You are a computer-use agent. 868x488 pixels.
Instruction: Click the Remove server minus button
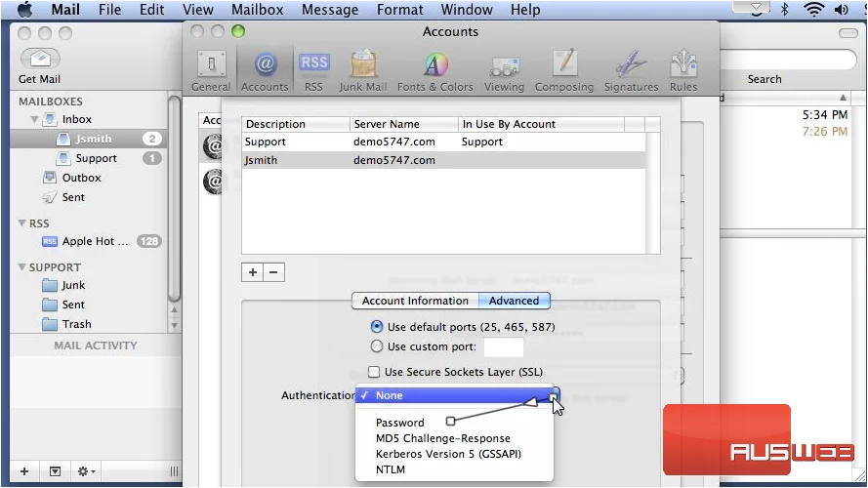click(273, 272)
